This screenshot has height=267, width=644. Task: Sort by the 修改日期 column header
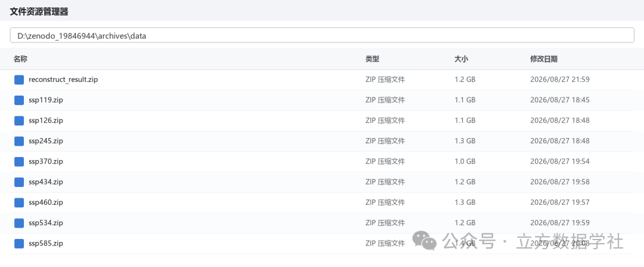click(x=544, y=59)
